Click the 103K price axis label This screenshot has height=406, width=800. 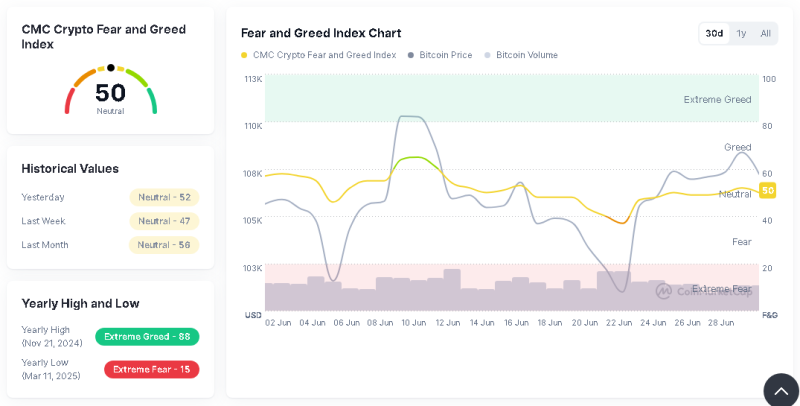(x=253, y=268)
